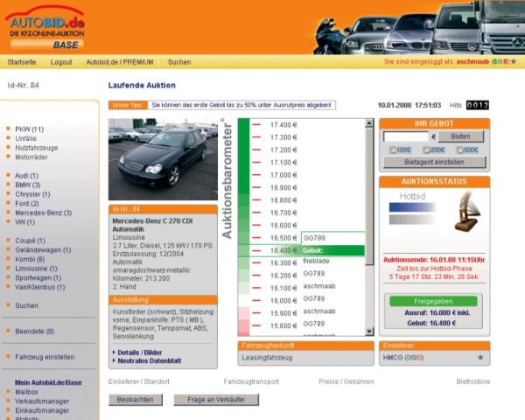Click Bietagent einstellen button
Image resolution: width=525 pixels, height=420 pixels.
pos(434,162)
